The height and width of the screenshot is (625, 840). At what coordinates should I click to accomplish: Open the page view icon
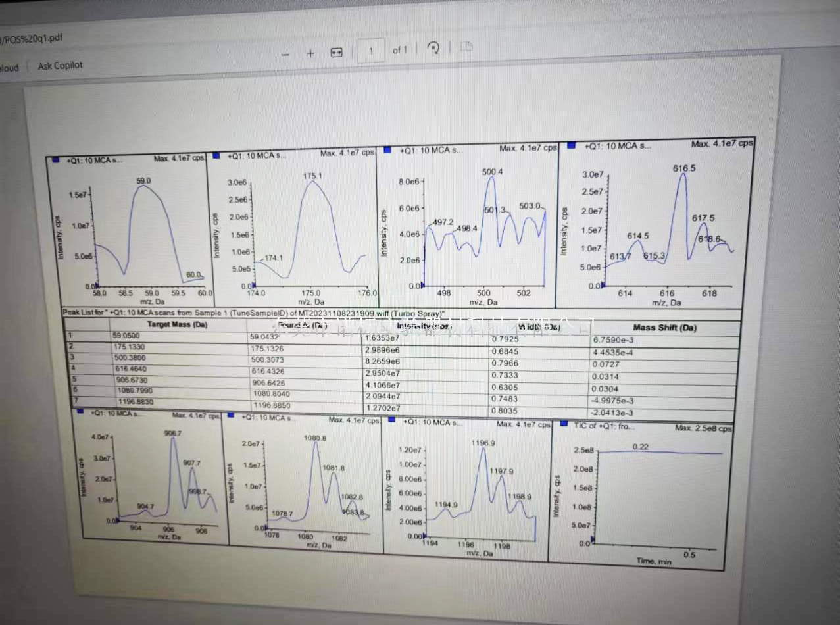coord(466,46)
